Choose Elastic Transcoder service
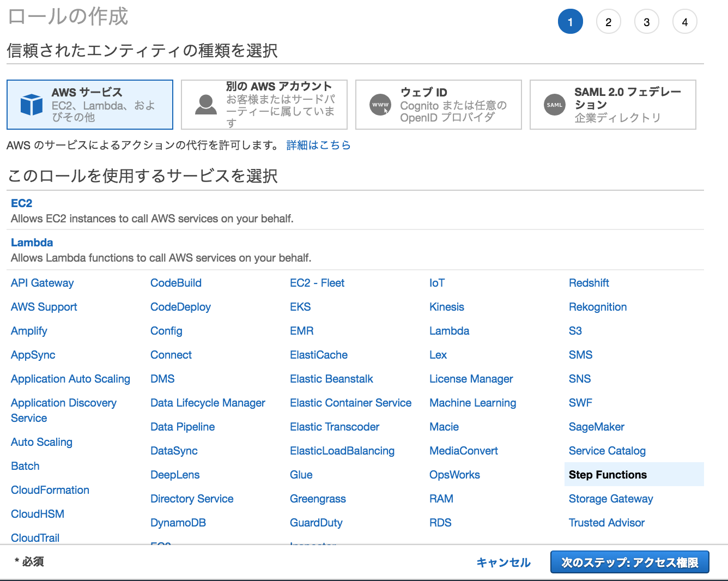728x581 pixels. coord(335,427)
